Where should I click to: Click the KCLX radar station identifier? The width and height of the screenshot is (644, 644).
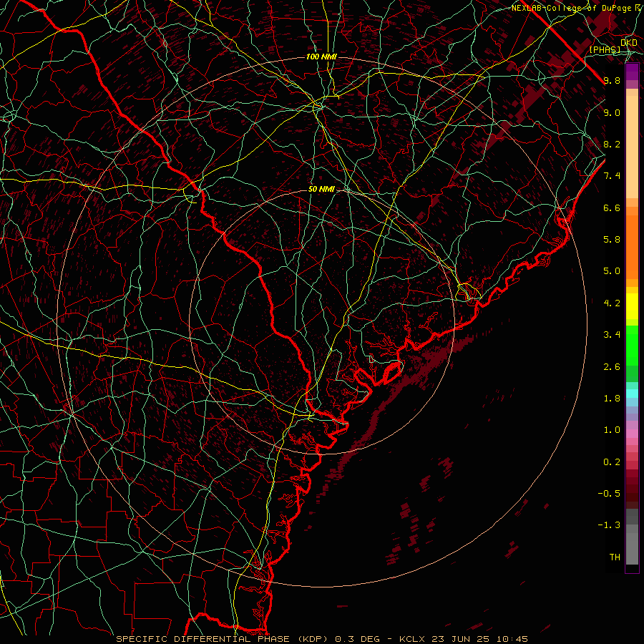click(413, 639)
